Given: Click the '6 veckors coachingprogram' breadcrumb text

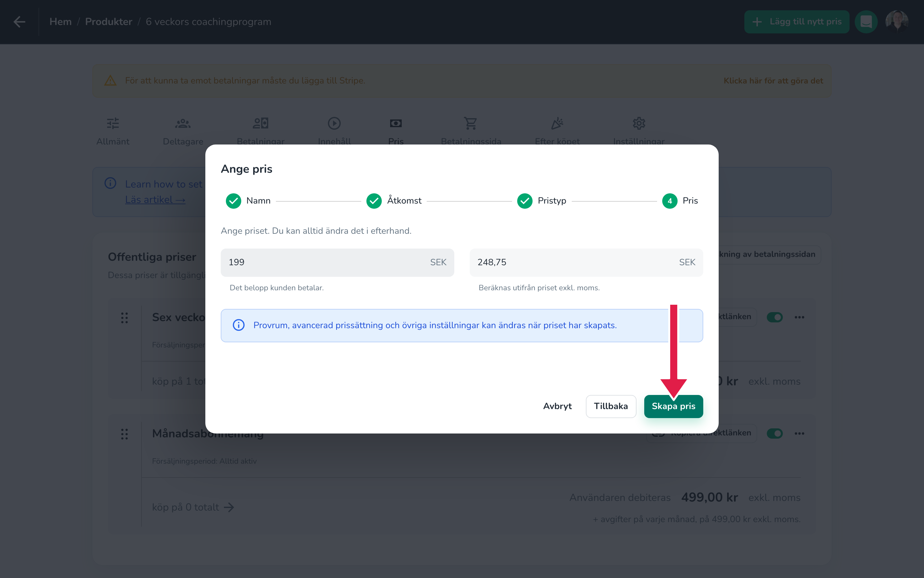Looking at the screenshot, I should point(209,22).
